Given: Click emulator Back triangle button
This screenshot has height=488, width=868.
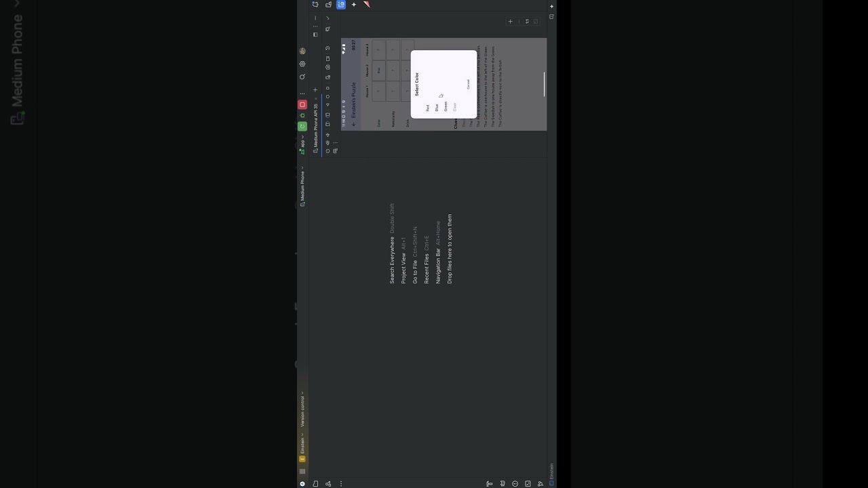Looking at the screenshot, I should (x=328, y=105).
